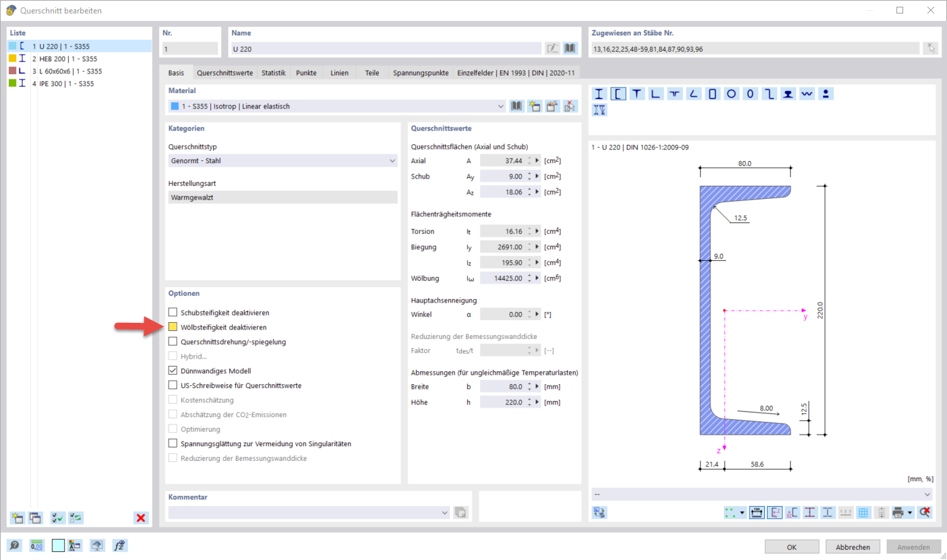Switch to the Querschnittswerte tab
The image size is (947, 560).
[224, 73]
